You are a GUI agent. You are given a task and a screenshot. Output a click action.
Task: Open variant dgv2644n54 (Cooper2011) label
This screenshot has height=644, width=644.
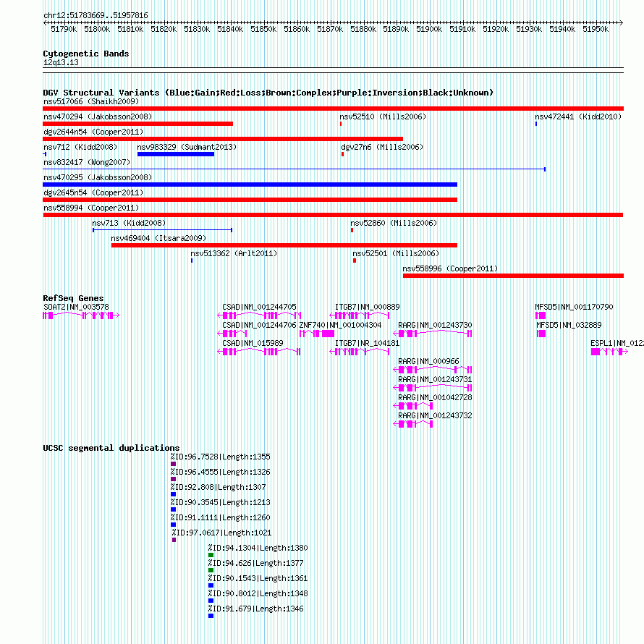coord(93,132)
